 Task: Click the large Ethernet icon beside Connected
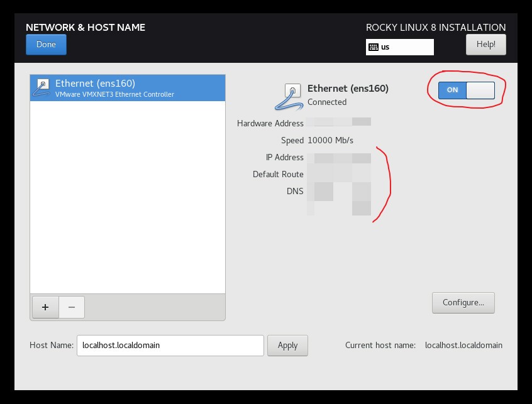(289, 97)
